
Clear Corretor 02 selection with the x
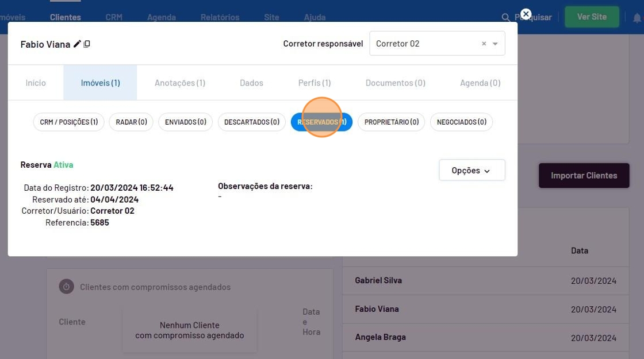[484, 44]
